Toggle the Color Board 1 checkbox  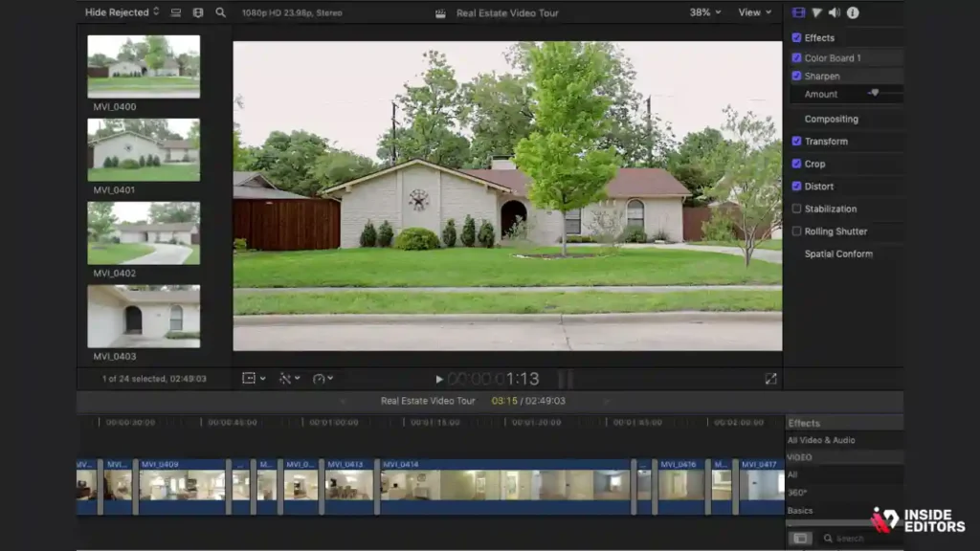pyautogui.click(x=796, y=57)
